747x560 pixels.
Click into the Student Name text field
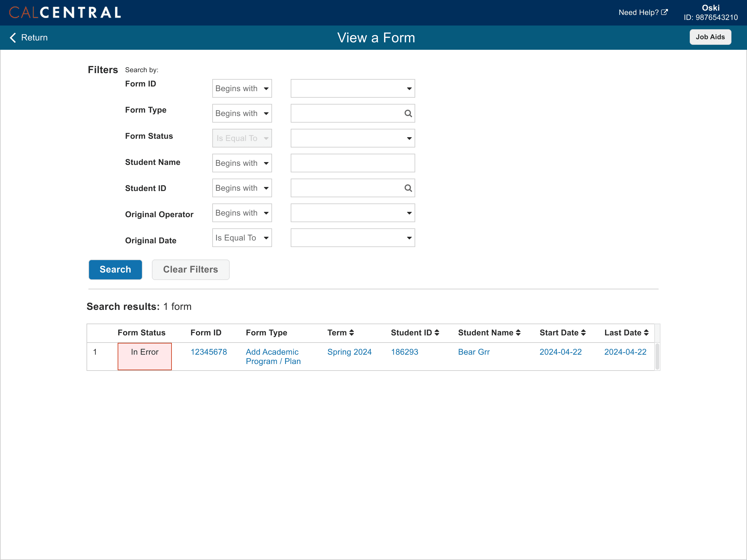(x=353, y=163)
